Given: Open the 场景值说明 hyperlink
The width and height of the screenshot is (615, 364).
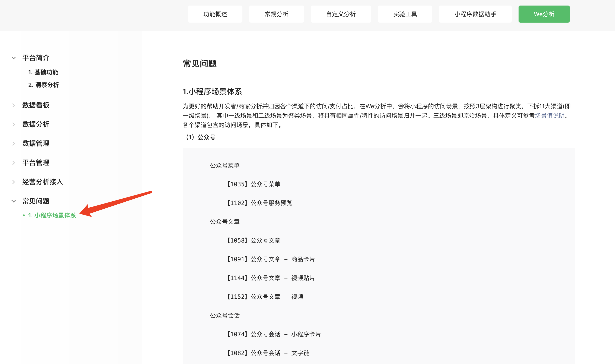Looking at the screenshot, I should click(x=549, y=116).
